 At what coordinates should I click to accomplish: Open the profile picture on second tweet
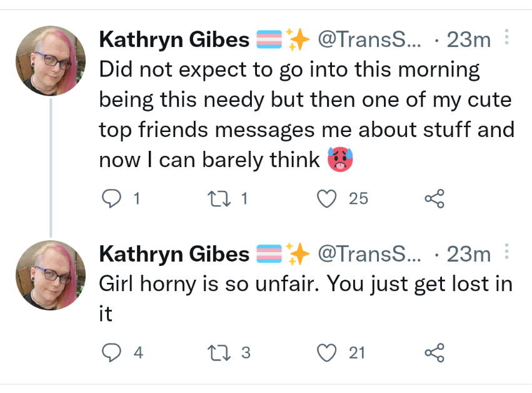[51, 275]
